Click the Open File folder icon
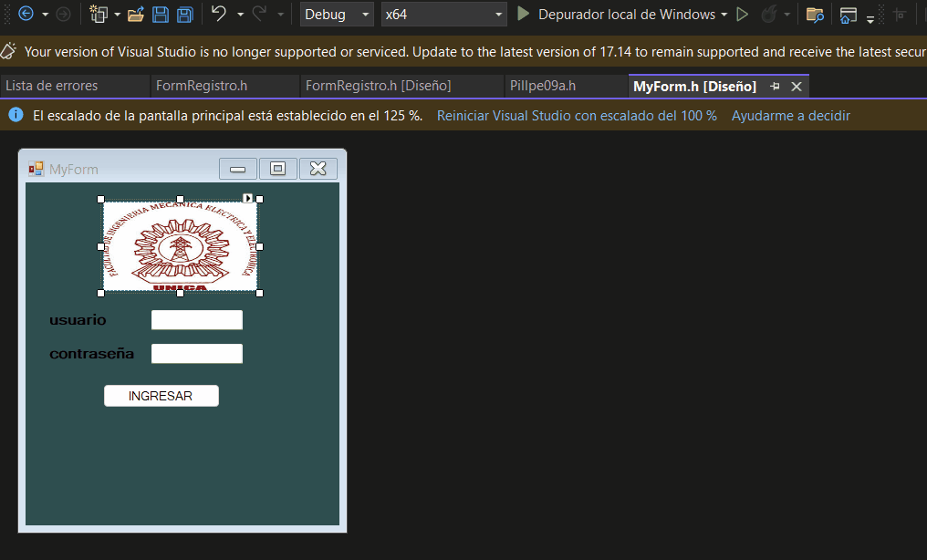This screenshot has width=927, height=560. tap(135, 15)
